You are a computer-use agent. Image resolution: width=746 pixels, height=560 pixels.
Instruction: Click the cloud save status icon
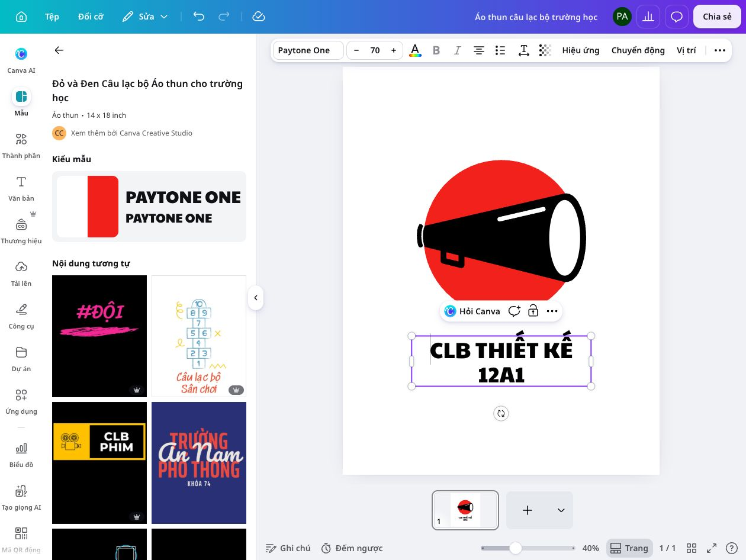pyautogui.click(x=258, y=17)
